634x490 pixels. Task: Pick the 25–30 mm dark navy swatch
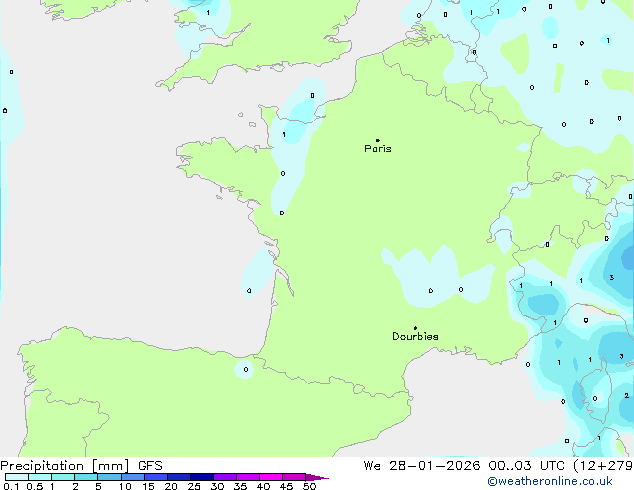tap(202, 477)
